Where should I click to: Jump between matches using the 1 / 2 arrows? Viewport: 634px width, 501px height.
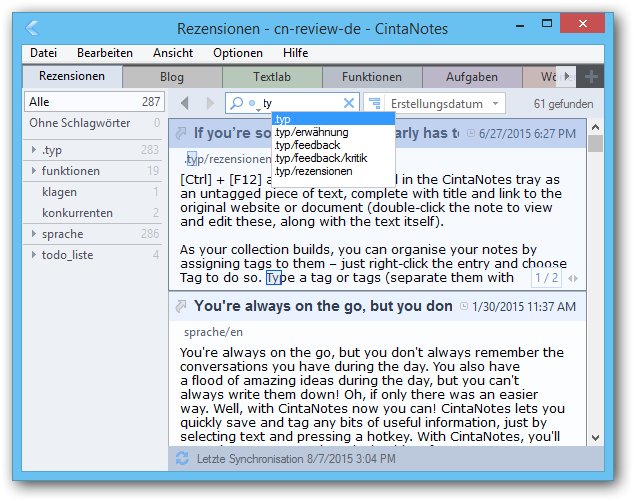coord(573,278)
